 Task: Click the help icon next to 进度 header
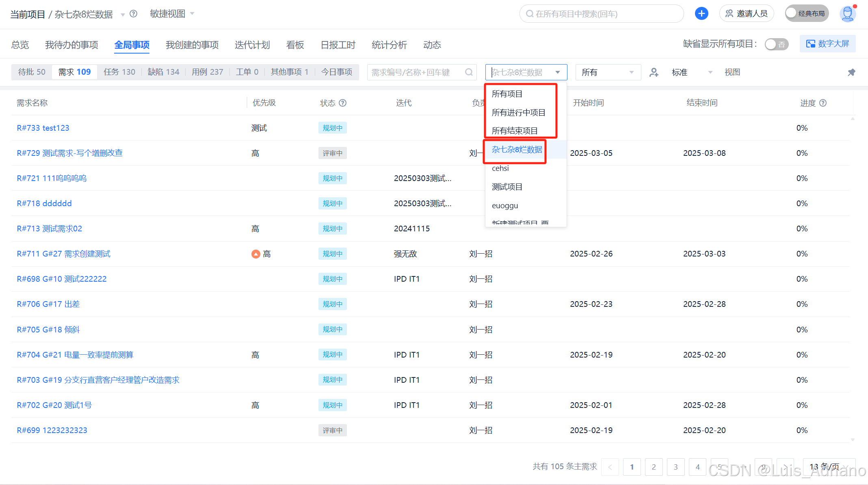click(x=823, y=103)
